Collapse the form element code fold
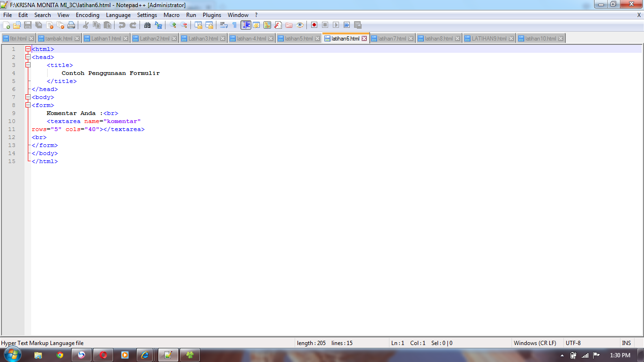Screen dimensions: 644x362 [x=28, y=105]
